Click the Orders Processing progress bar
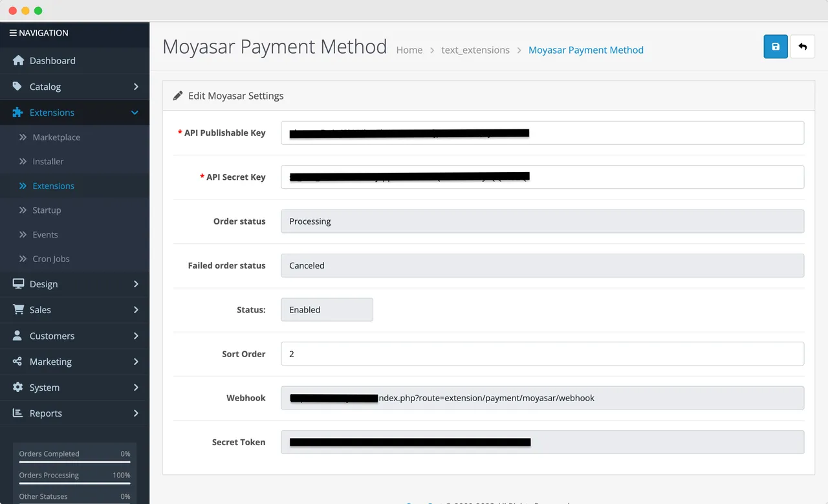Screen dimensions: 828x504 coord(74,483)
